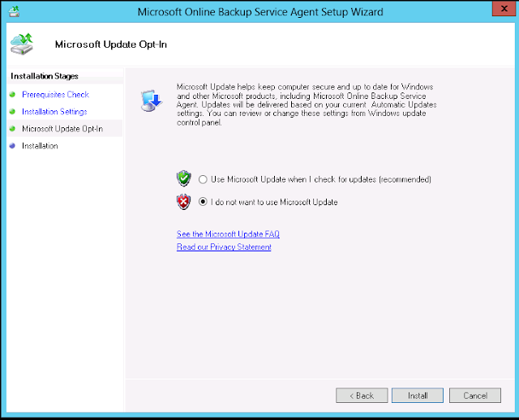Click the Cancel button
The image size is (519, 420).
tap(475, 396)
